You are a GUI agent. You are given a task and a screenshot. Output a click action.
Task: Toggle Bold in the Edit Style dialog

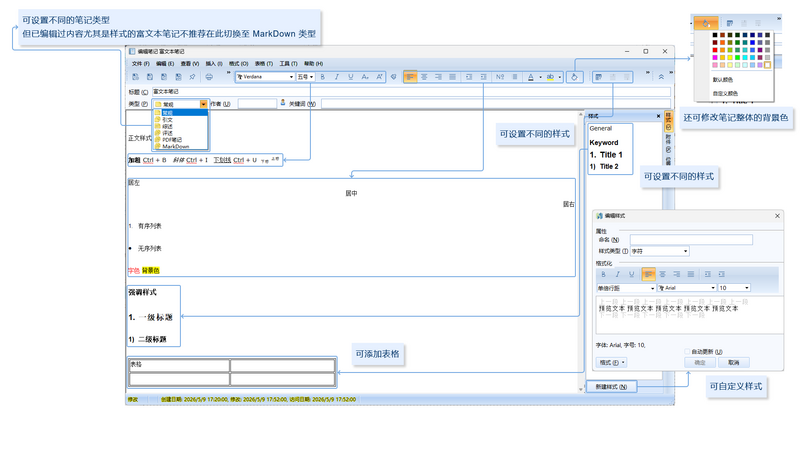[x=604, y=274]
